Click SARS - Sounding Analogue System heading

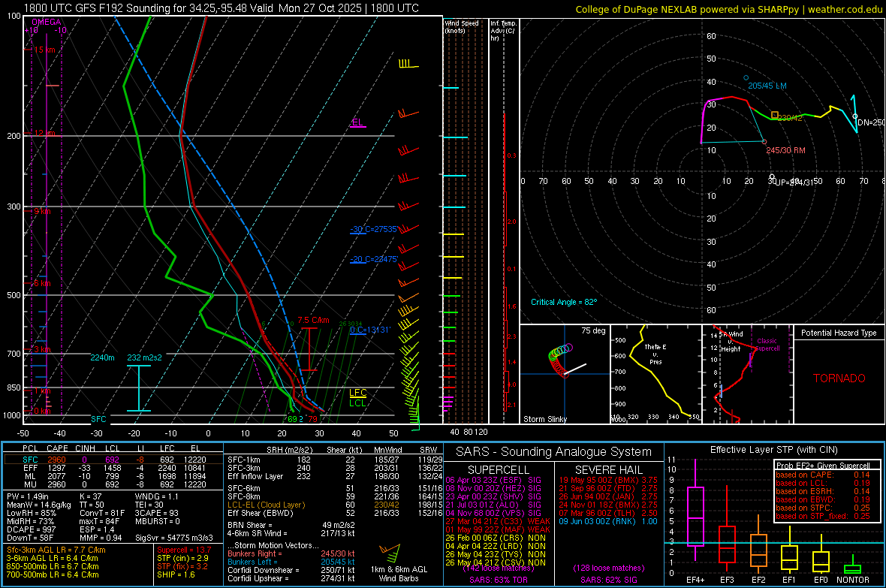point(554,452)
